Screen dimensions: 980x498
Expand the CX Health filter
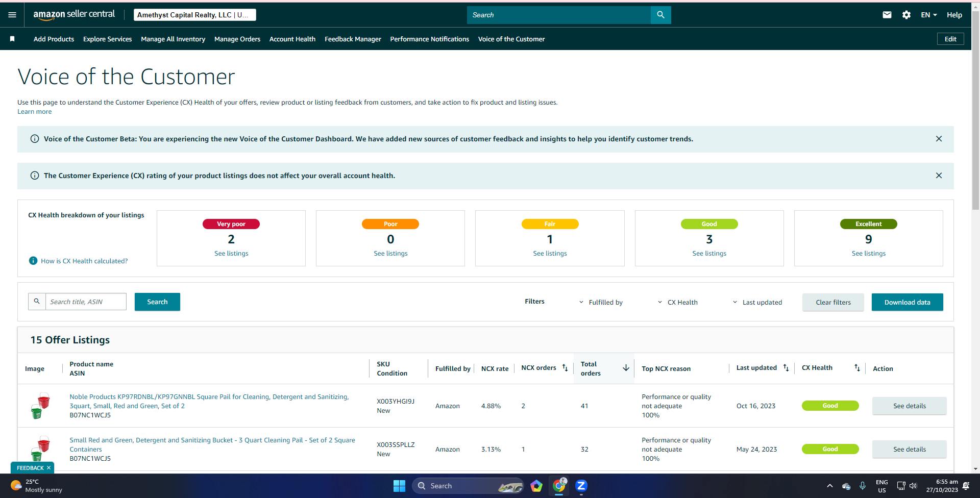click(x=677, y=302)
